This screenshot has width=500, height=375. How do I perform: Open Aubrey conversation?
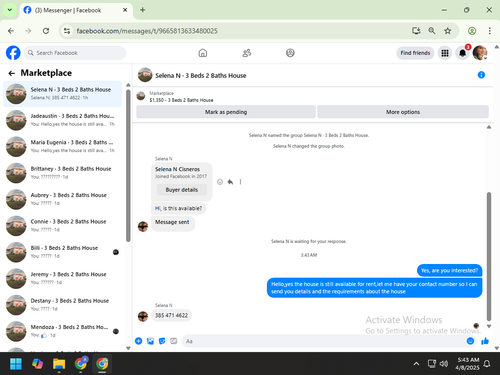pyautogui.click(x=62, y=199)
